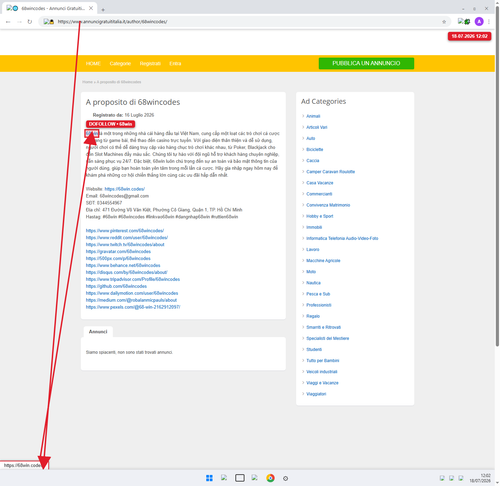Click the Home breadcrumb link
Screen dimensions: 500x486
(87, 82)
